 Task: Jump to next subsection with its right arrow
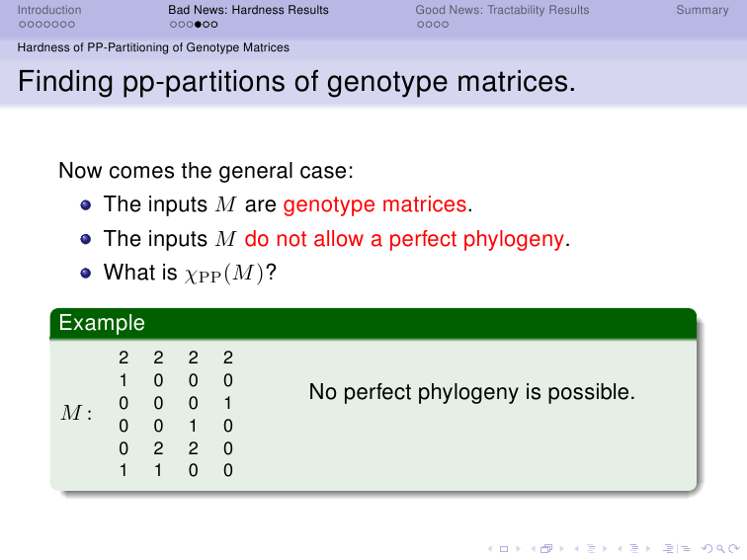pos(605,549)
